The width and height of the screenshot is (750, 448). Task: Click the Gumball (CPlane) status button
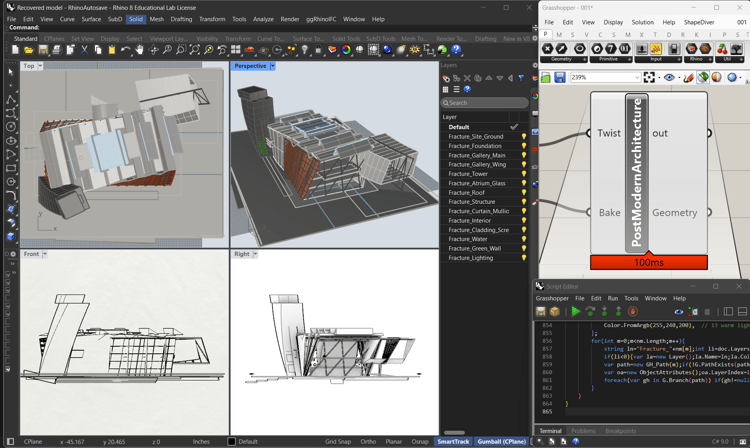500,441
